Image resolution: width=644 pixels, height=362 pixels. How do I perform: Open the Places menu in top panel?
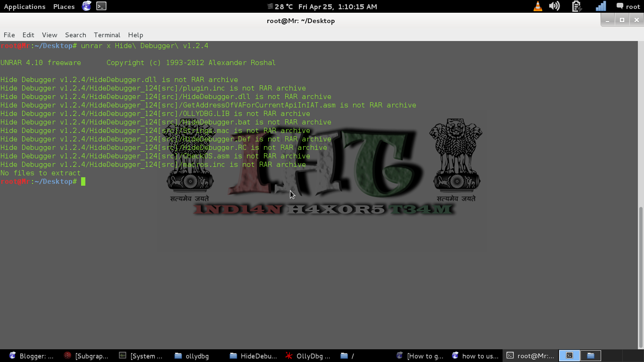click(64, 7)
